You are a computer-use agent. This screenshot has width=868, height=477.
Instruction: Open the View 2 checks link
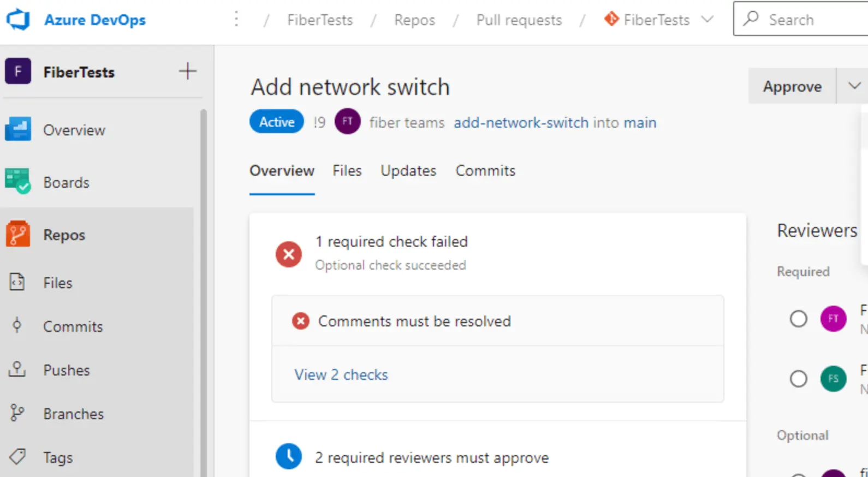point(341,374)
